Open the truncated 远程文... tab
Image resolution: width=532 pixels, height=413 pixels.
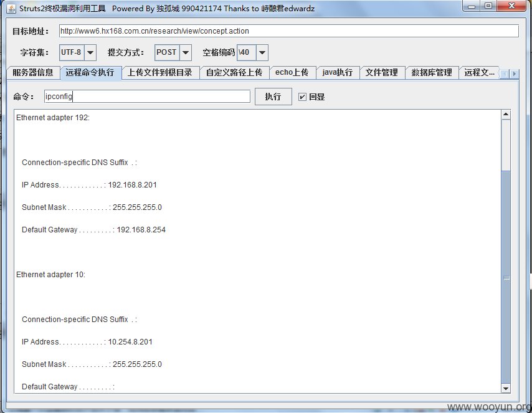[479, 73]
